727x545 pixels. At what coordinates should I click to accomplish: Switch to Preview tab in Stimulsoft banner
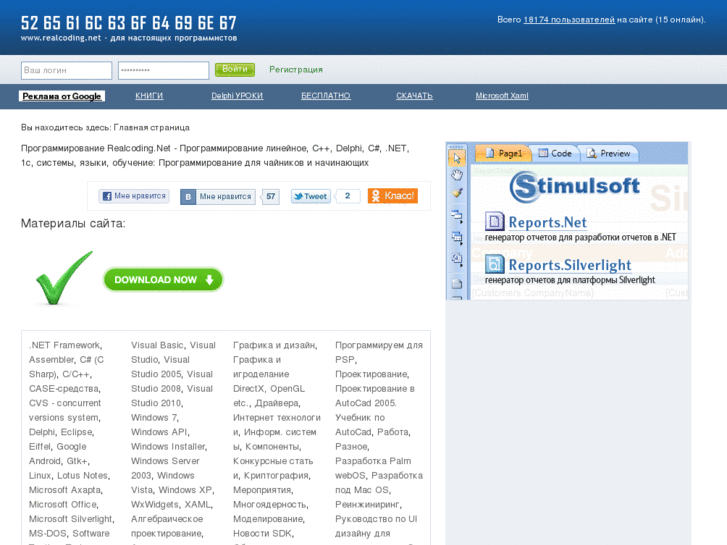609,154
